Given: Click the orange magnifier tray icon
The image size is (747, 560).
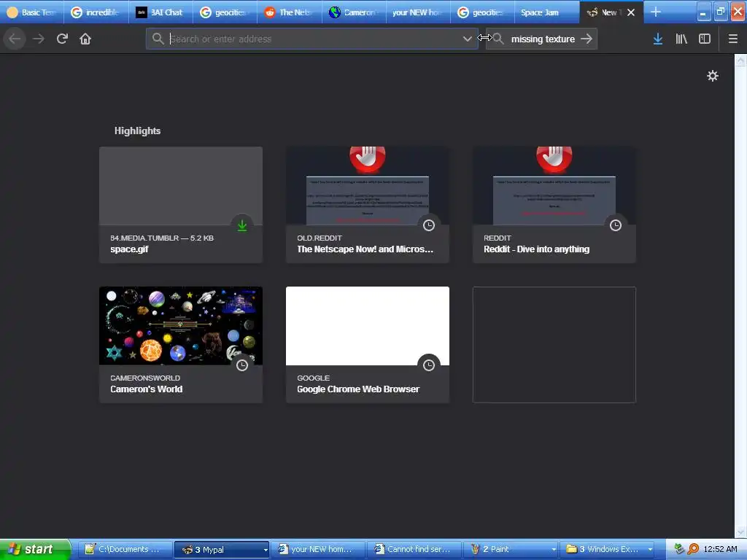Looking at the screenshot, I should pyautogui.click(x=693, y=550).
